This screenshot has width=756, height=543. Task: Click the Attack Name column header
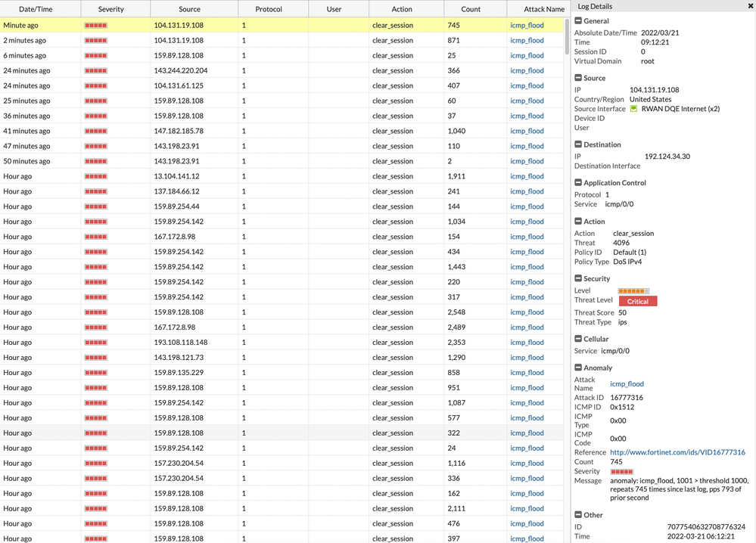(x=544, y=9)
